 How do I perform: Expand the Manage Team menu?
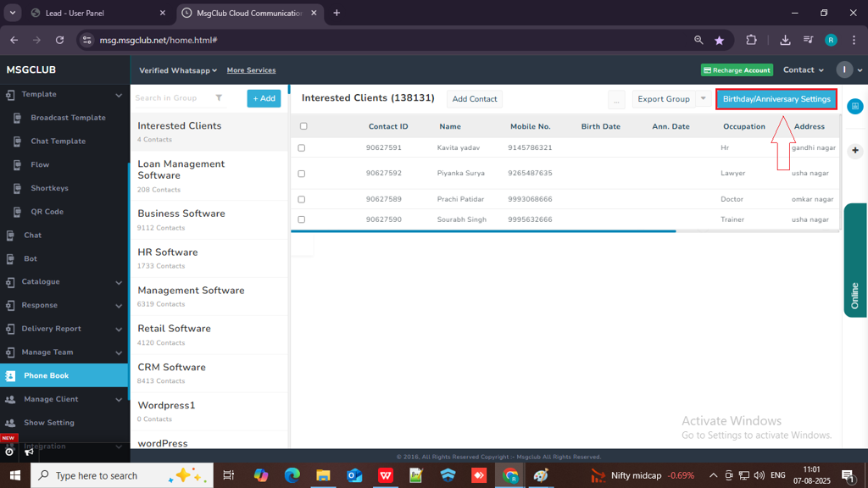[x=119, y=352]
